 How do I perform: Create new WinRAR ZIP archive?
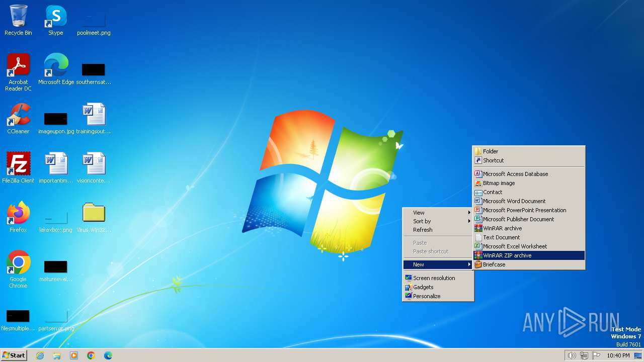point(529,255)
